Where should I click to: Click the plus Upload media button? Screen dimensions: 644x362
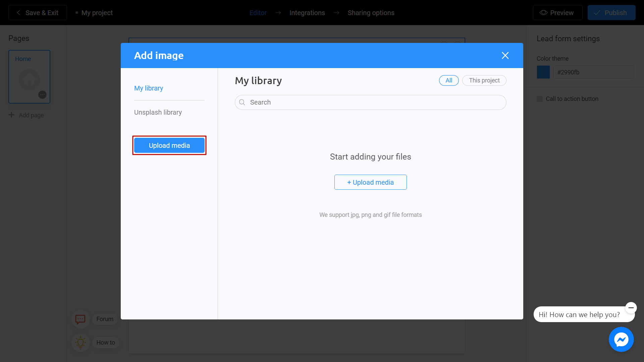(x=371, y=182)
